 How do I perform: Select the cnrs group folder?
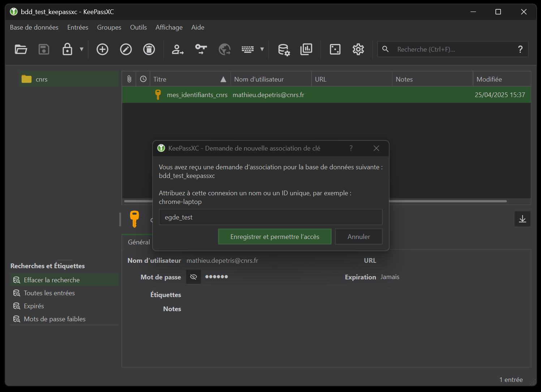coord(69,79)
